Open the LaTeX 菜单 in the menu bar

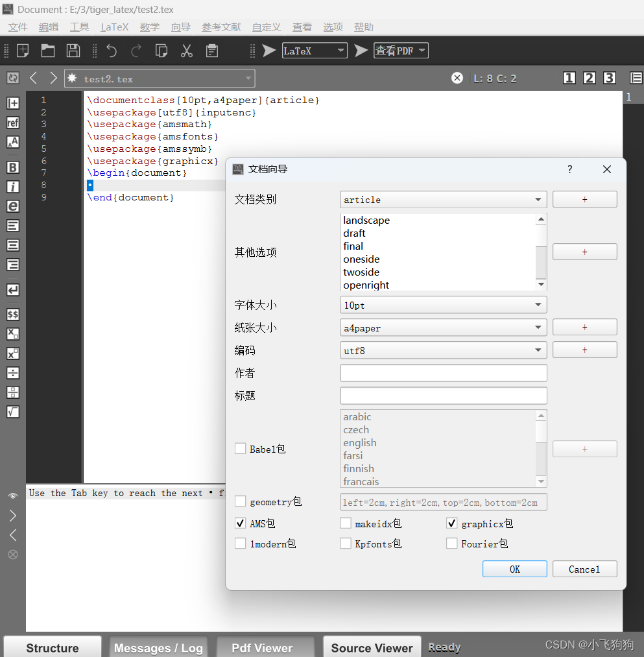pyautogui.click(x=114, y=27)
